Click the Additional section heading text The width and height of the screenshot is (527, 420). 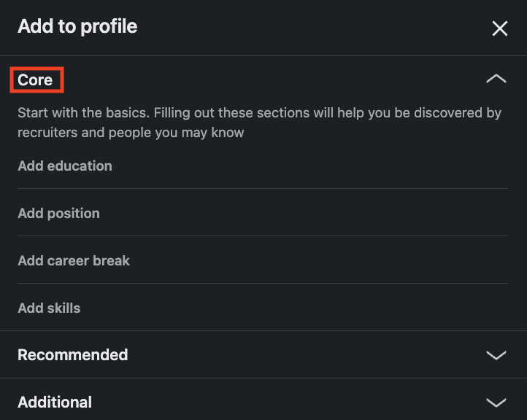[55, 402]
